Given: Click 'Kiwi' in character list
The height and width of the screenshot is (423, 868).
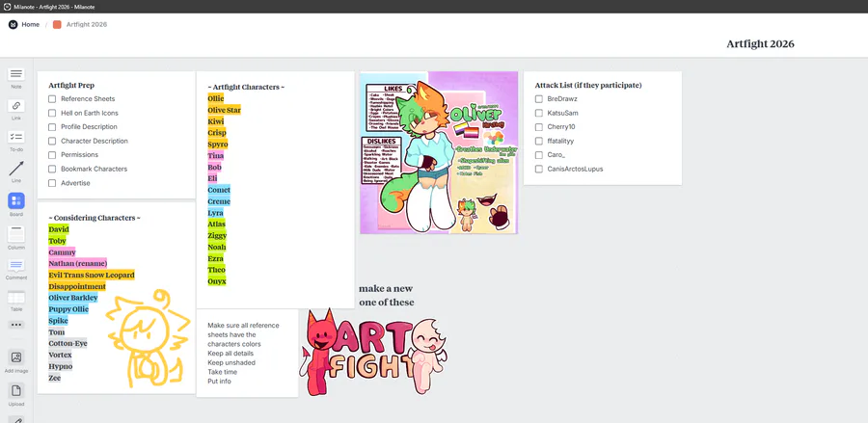Looking at the screenshot, I should point(216,121).
